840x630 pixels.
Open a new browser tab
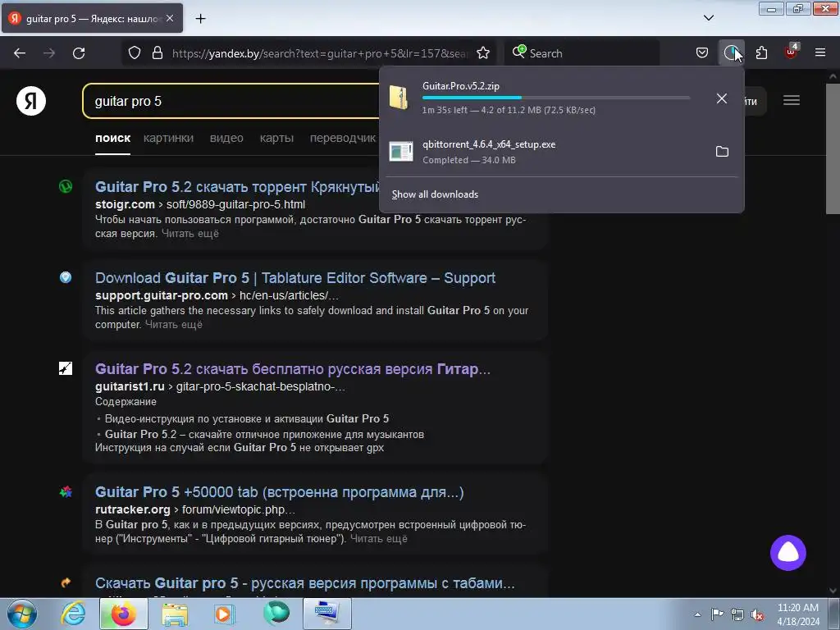click(x=200, y=19)
